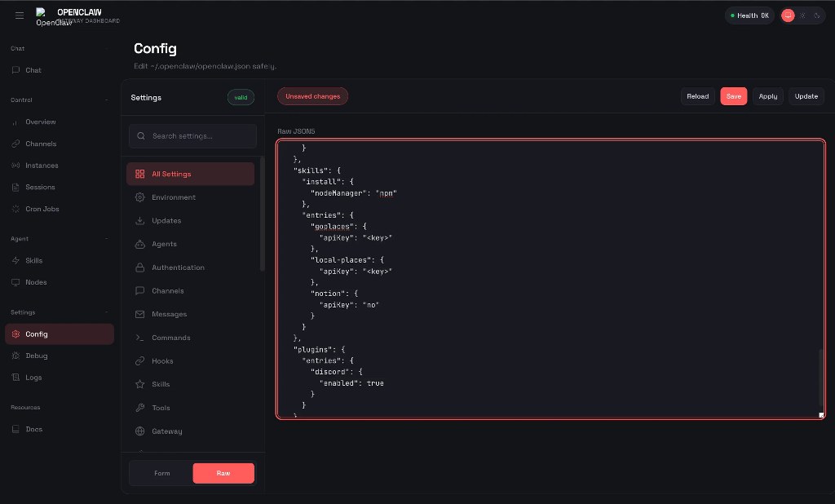Select Channels in the settings list
Image resolution: width=835 pixels, height=504 pixels.
[190, 291]
